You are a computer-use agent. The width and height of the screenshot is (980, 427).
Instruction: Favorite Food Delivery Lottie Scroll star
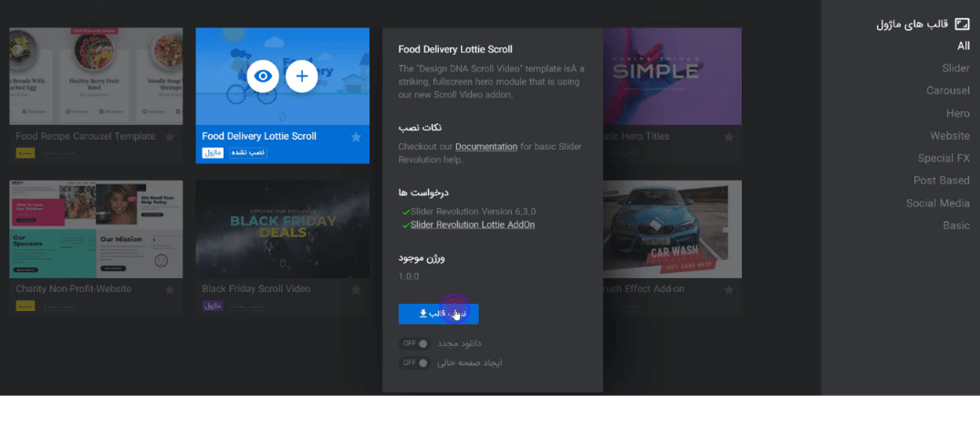pos(356,137)
